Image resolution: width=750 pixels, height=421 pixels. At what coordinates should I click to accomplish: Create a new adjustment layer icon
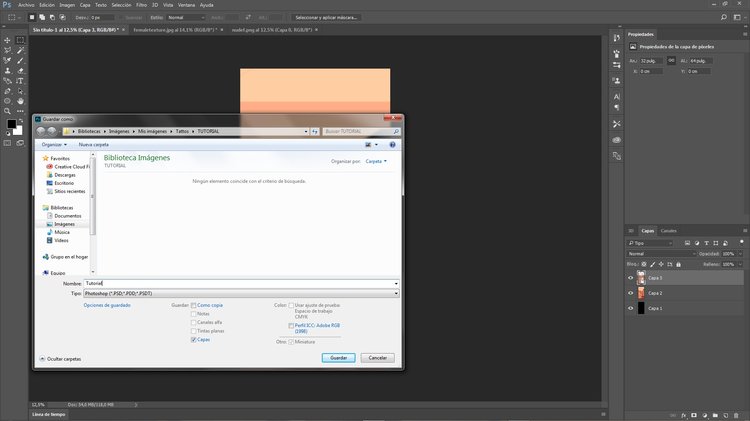coord(705,416)
